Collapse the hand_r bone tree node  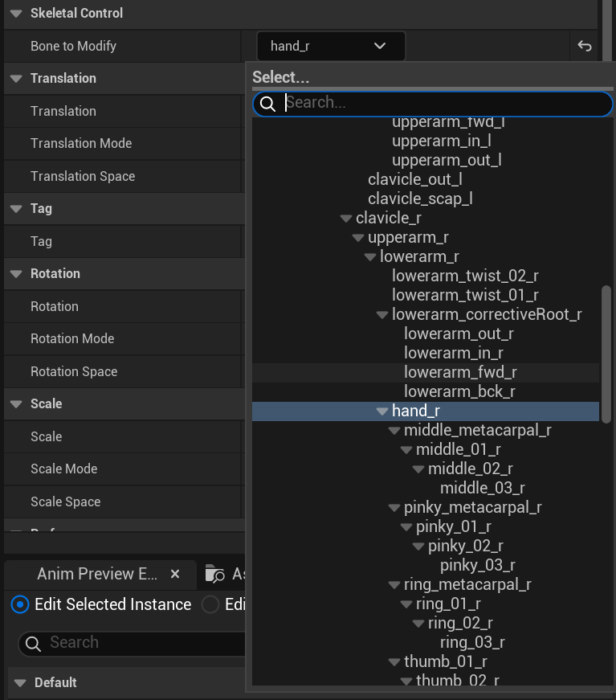click(x=381, y=411)
